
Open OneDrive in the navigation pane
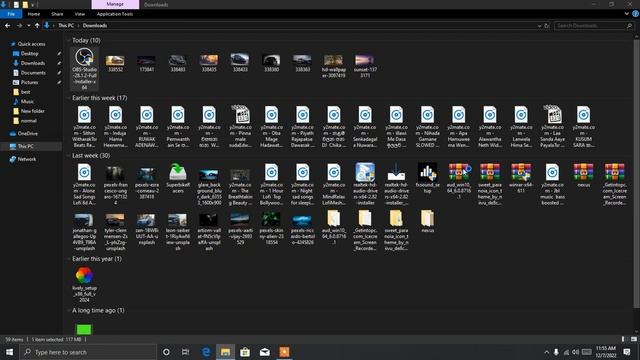(x=27, y=133)
